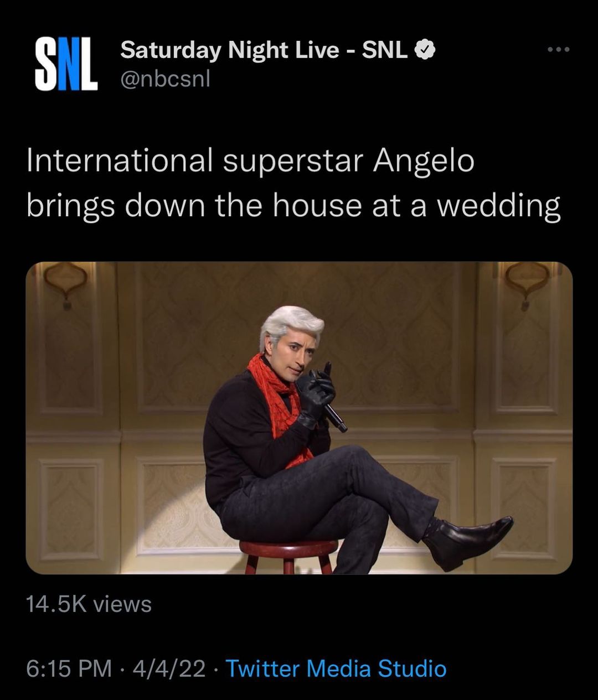Tap the 14.5K views count
598x700 pixels.
[89, 604]
